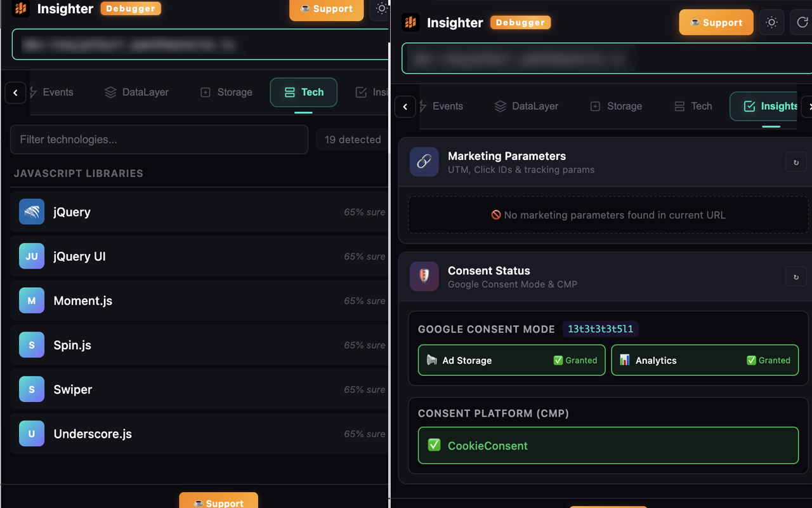
Task: Click Ad Storage Granted status
Action: 575,360
